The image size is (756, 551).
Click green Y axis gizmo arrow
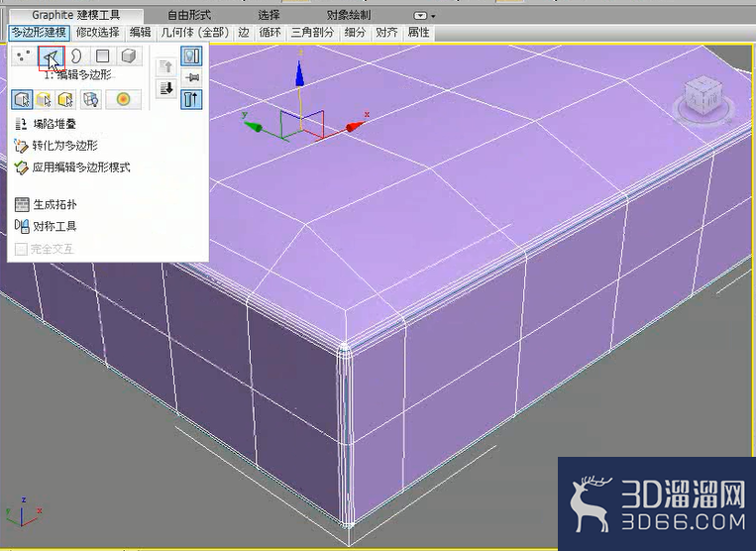click(253, 126)
